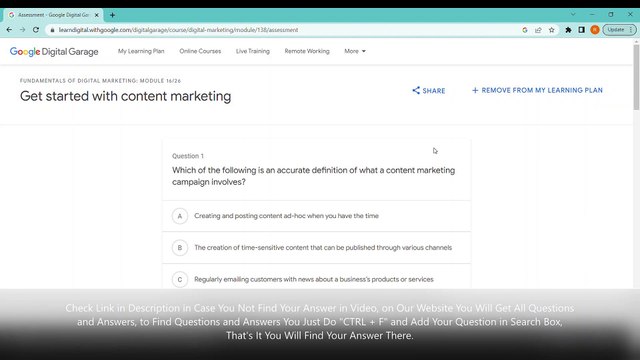This screenshot has height=360, width=640.
Task: Click the page vertical scrollbar thumb
Action: 636,77
